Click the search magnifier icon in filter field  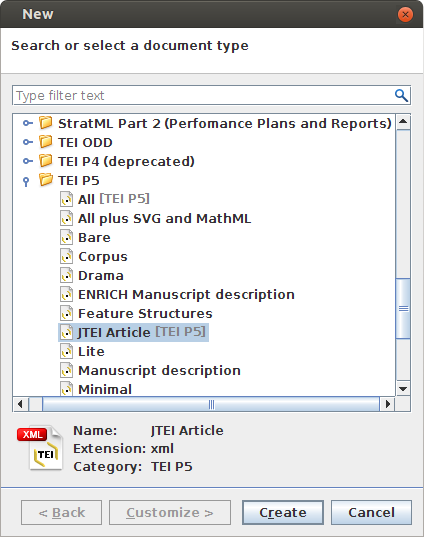(x=401, y=96)
